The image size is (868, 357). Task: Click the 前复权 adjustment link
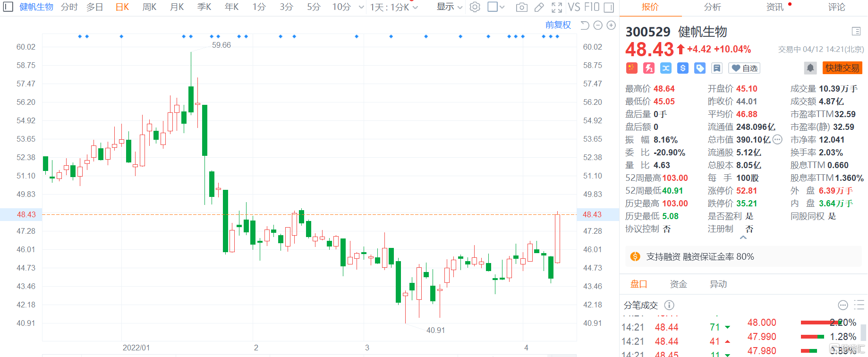click(558, 25)
